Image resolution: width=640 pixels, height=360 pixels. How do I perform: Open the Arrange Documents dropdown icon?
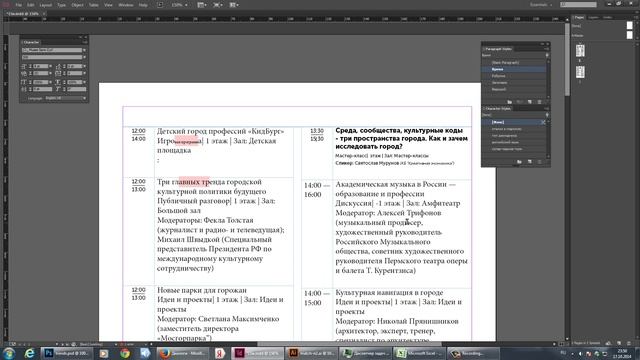coord(234,5)
